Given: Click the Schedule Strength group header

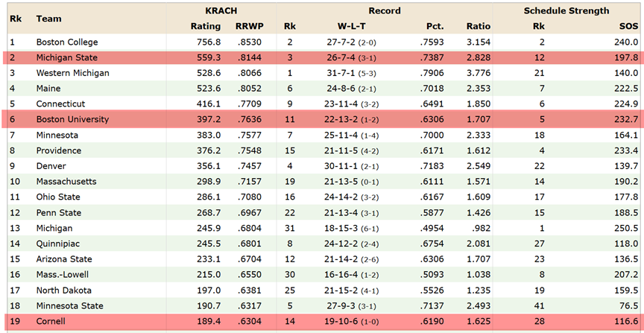Looking at the screenshot, I should pyautogui.click(x=566, y=11).
